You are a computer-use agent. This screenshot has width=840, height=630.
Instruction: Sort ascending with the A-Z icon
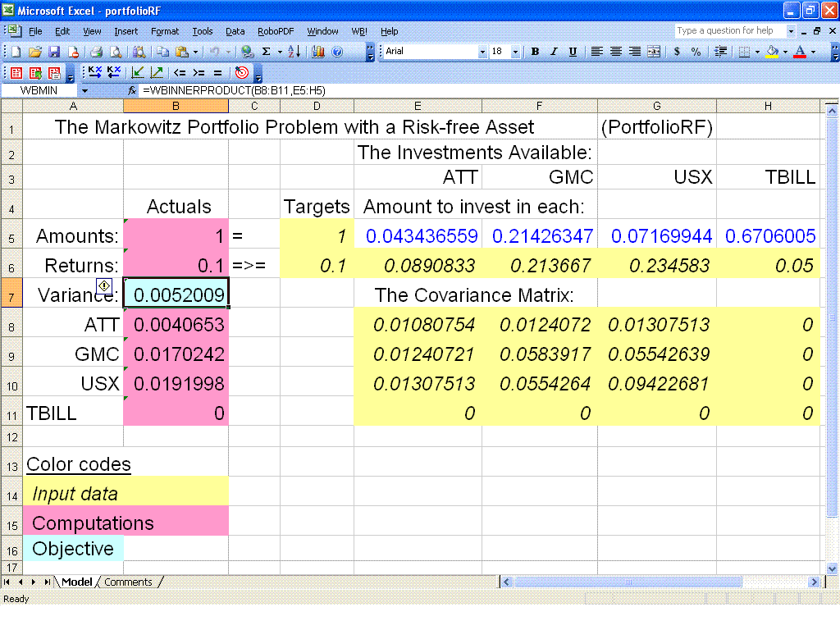point(294,52)
